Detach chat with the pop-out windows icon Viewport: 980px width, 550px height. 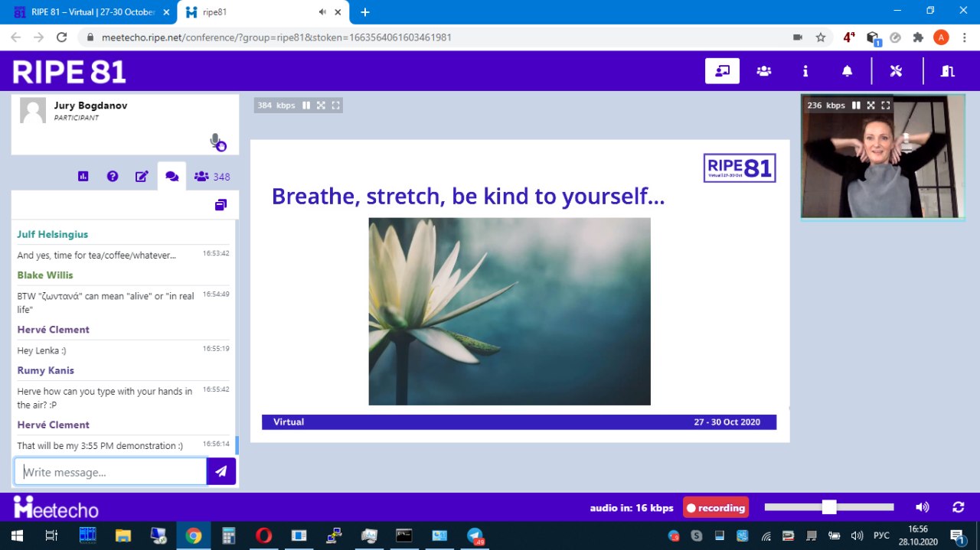click(x=220, y=205)
